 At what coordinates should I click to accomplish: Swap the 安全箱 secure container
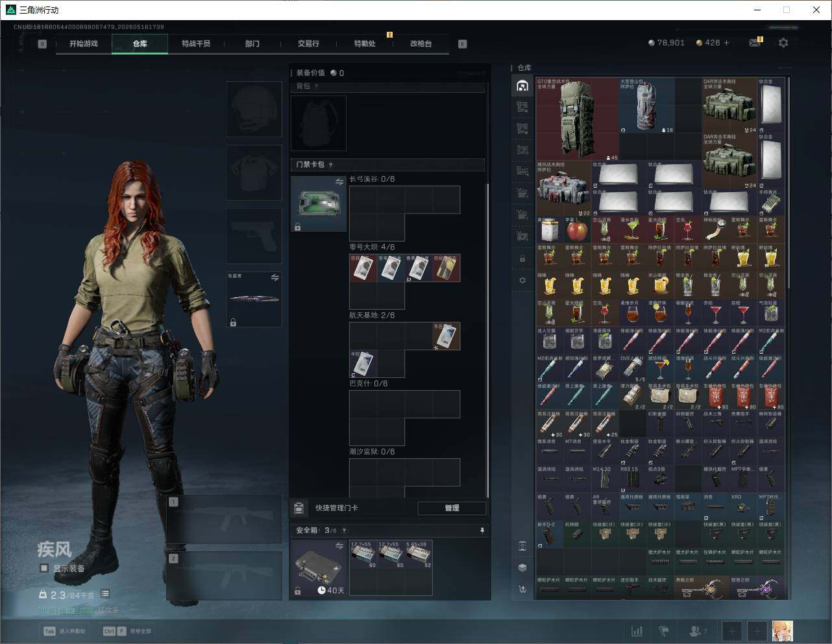coord(339,546)
